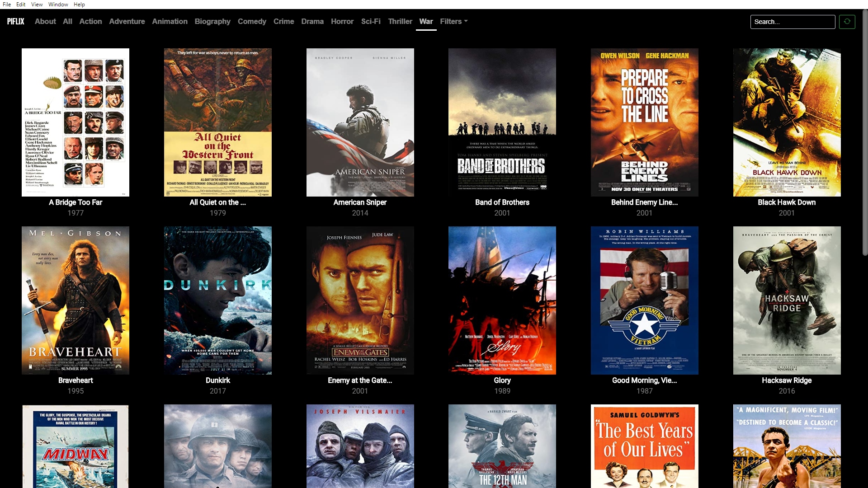868x488 pixels.
Task: Click the 'Enemy at the Gate...' title text
Action: point(360,380)
